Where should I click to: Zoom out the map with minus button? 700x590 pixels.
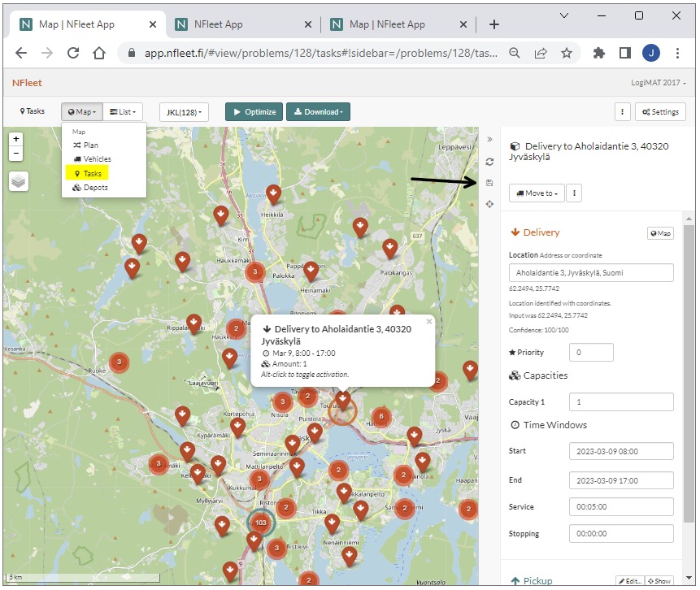pos(16,154)
